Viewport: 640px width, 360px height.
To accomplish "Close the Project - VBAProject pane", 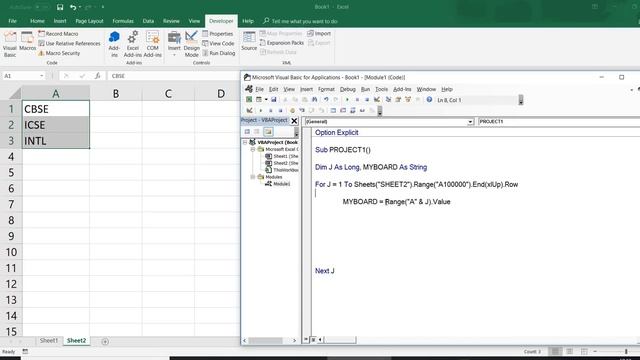I will (294, 120).
